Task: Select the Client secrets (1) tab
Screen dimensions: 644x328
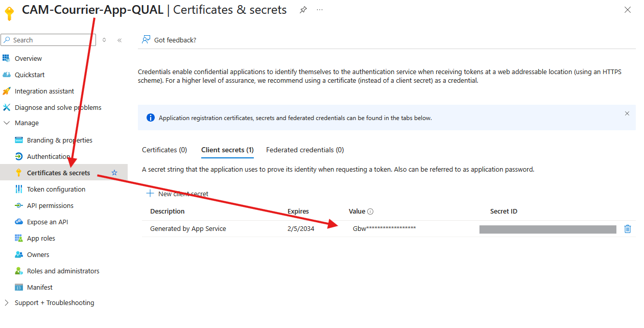Action: click(227, 150)
